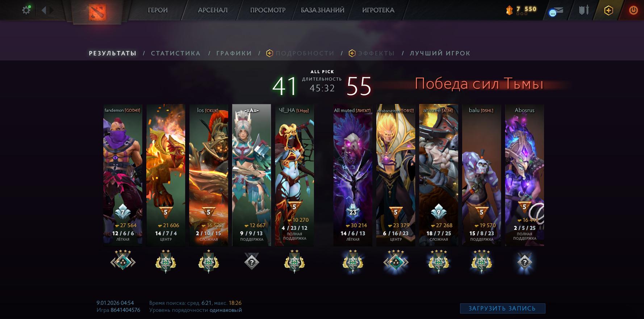
Task: Click the unknown rank medal under Abosrus
Action: (524, 262)
